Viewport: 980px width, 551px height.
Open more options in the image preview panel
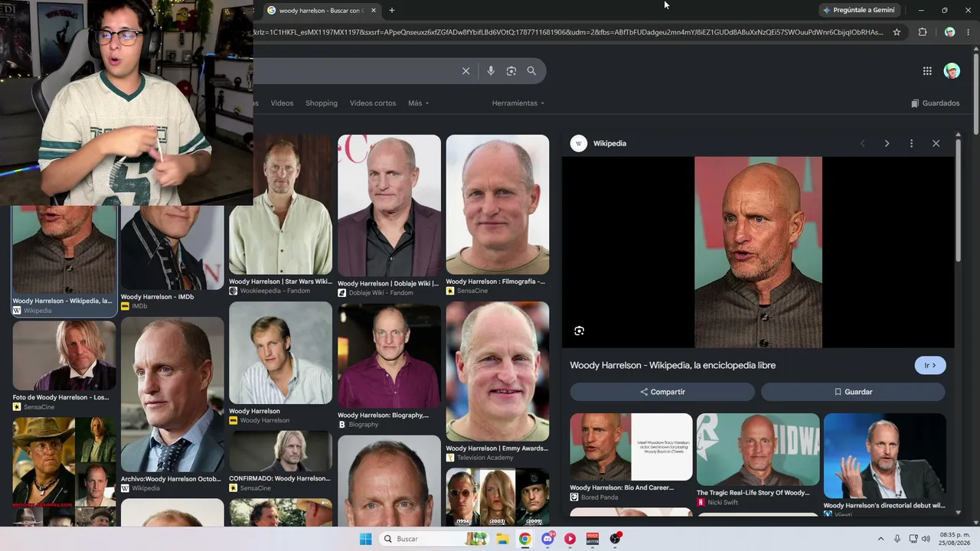click(x=911, y=144)
